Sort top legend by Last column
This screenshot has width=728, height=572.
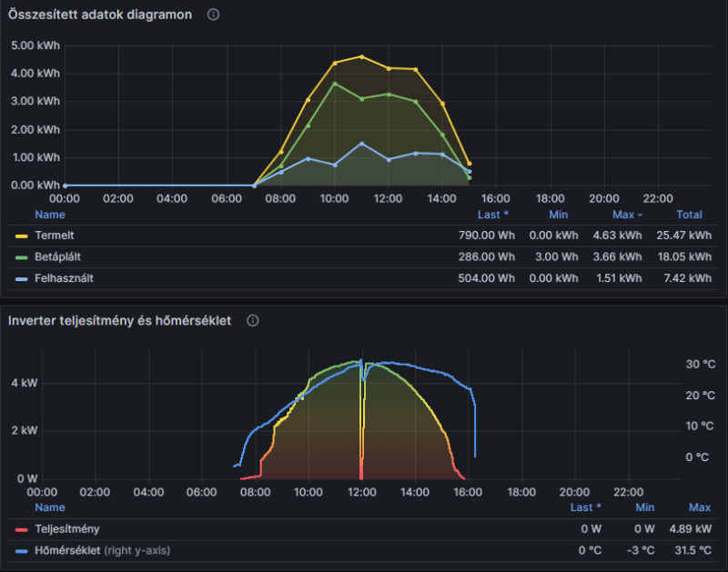492,215
